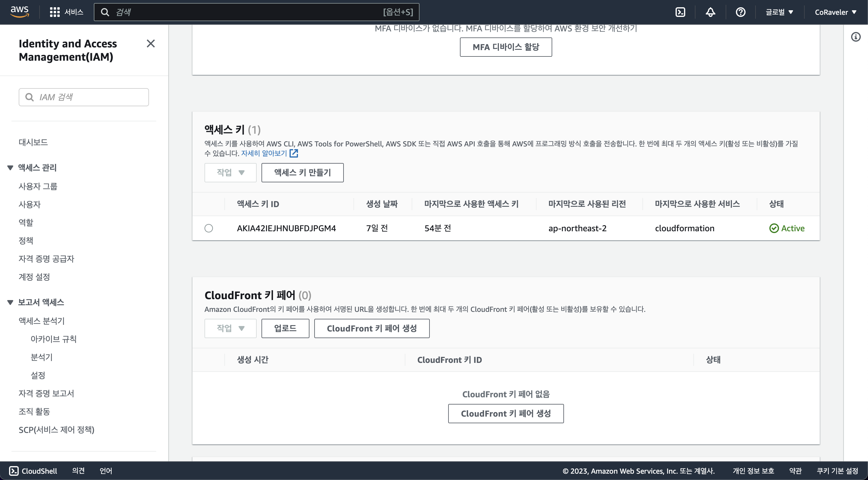Click the 업로드 button

(285, 328)
